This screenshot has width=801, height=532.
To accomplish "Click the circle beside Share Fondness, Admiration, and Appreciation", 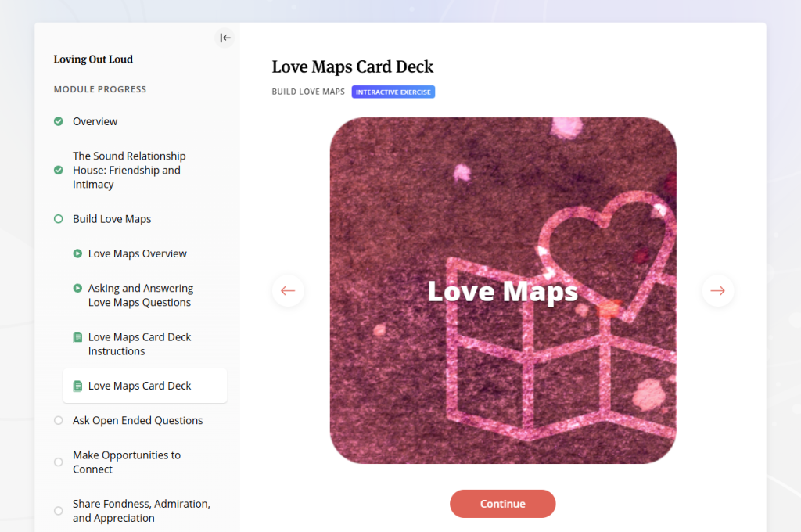I will 58,510.
